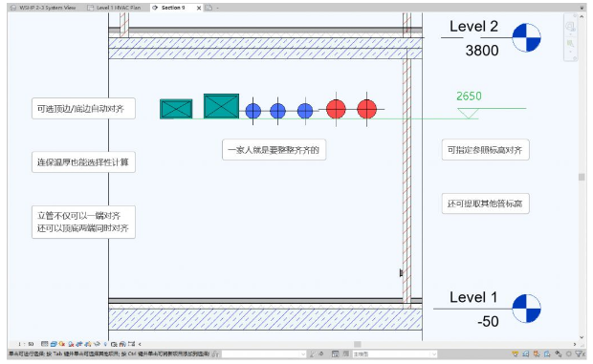The height and width of the screenshot is (364, 593).
Task: Select the large teal rectangular duct
Action: pyautogui.click(x=221, y=106)
